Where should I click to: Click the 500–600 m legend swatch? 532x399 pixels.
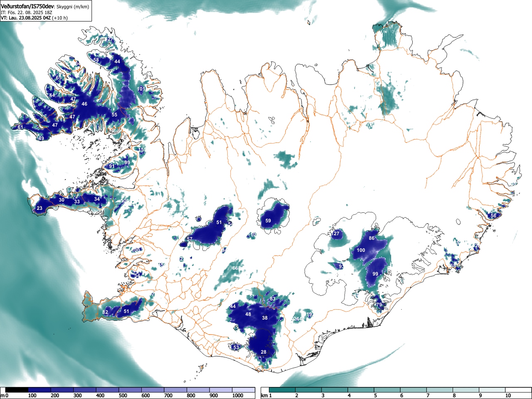coord(130,390)
